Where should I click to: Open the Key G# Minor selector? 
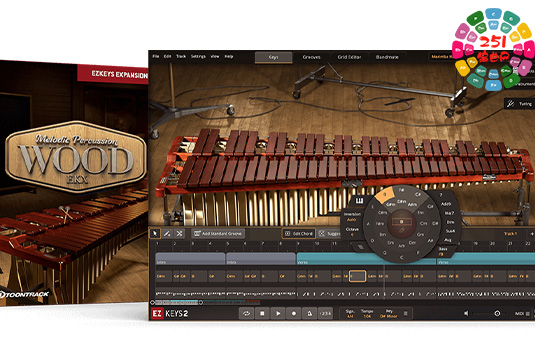[389, 314]
